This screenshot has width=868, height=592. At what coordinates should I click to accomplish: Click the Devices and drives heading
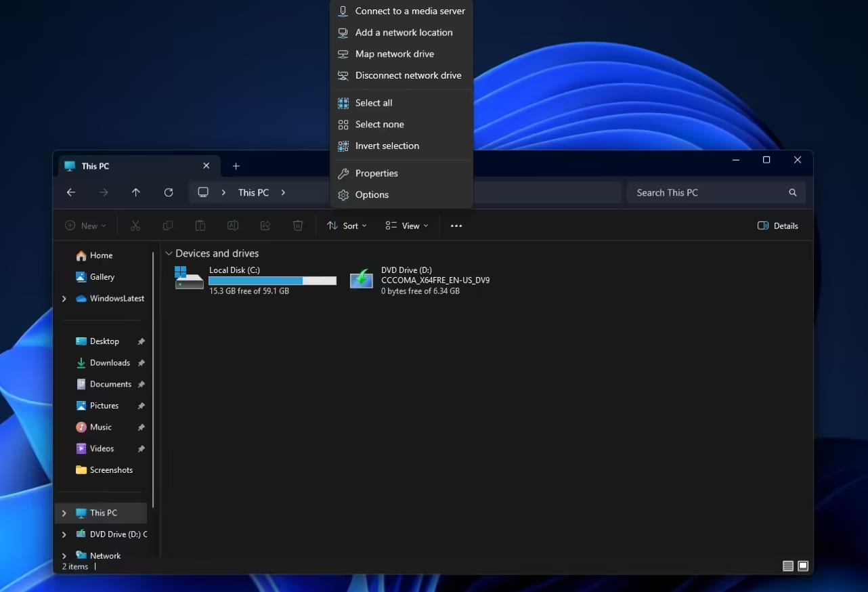(x=217, y=253)
